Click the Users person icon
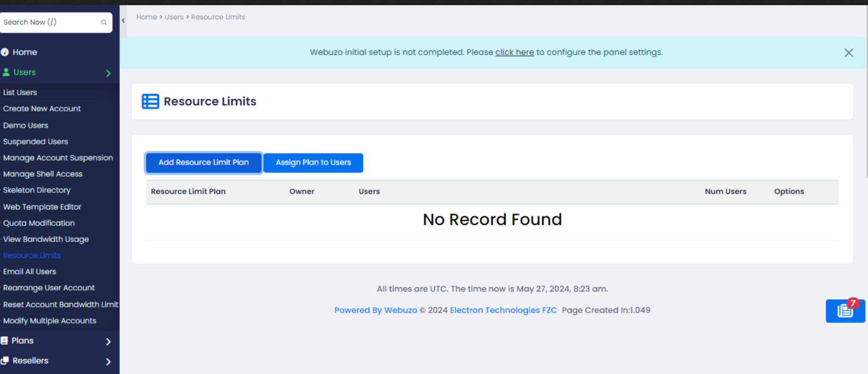This screenshot has width=868, height=374. click(6, 72)
